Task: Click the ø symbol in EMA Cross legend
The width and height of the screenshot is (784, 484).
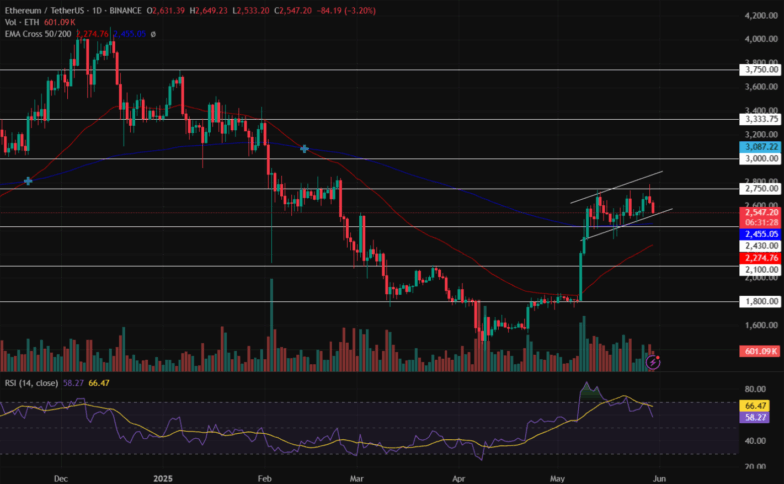Action: pos(153,34)
